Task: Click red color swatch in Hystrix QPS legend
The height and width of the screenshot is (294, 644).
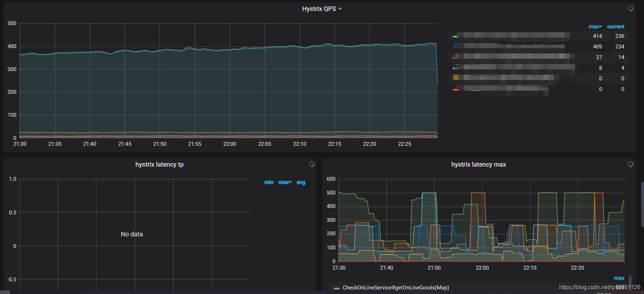Action: (x=456, y=90)
